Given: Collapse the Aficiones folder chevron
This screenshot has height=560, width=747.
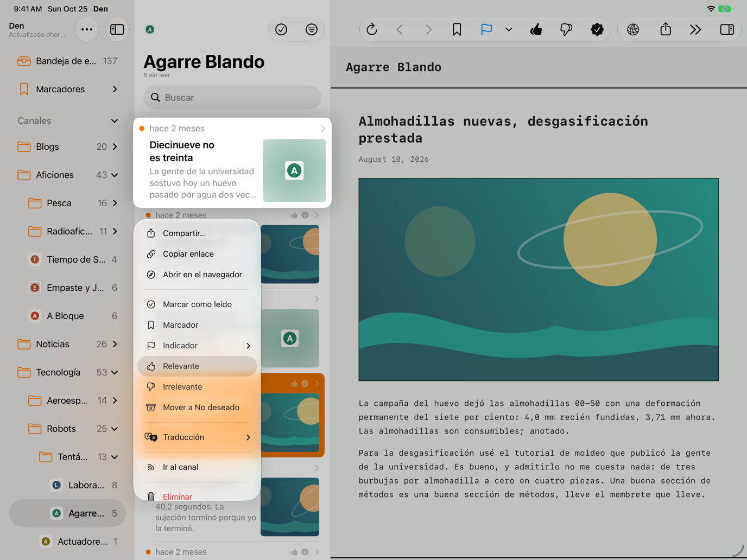Looking at the screenshot, I should click(115, 175).
